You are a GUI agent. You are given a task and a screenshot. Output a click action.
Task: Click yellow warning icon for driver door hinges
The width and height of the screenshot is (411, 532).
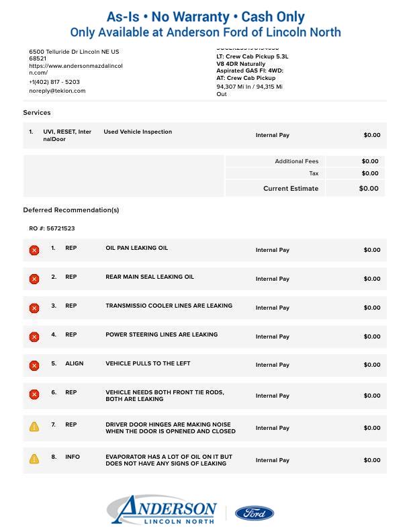[34, 427]
